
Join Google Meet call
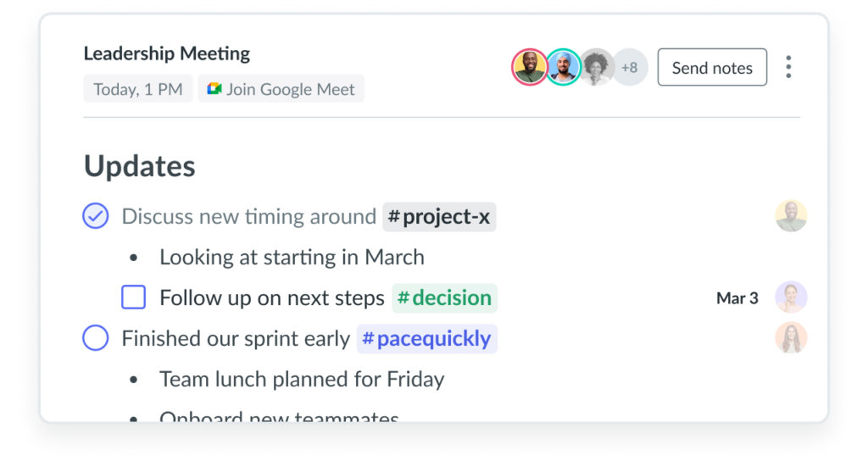click(281, 88)
